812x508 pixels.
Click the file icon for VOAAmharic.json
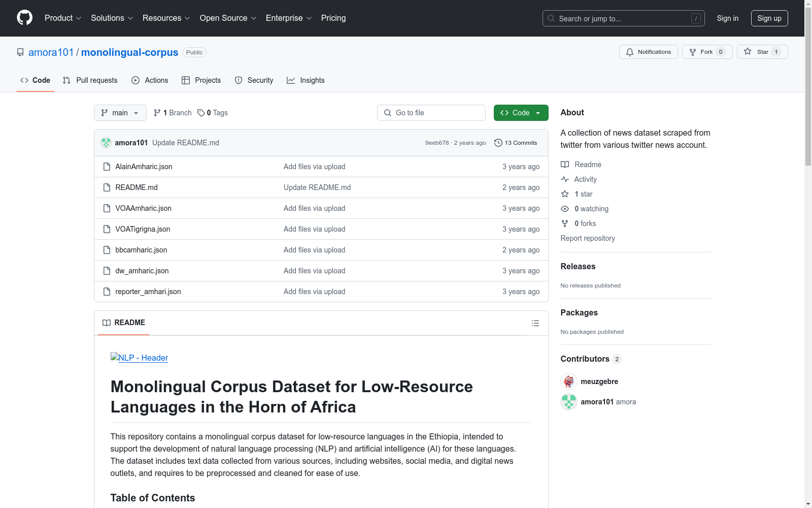(107, 208)
